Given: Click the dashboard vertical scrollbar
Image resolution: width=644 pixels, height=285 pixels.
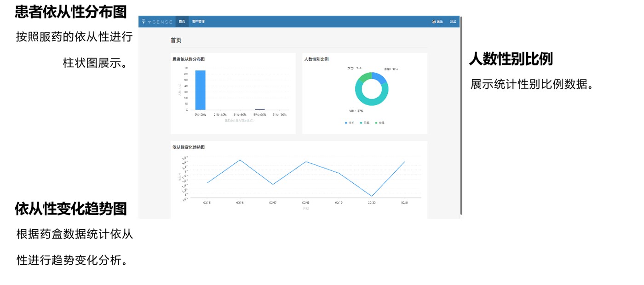Looking at the screenshot, I should pyautogui.click(x=461, y=115).
